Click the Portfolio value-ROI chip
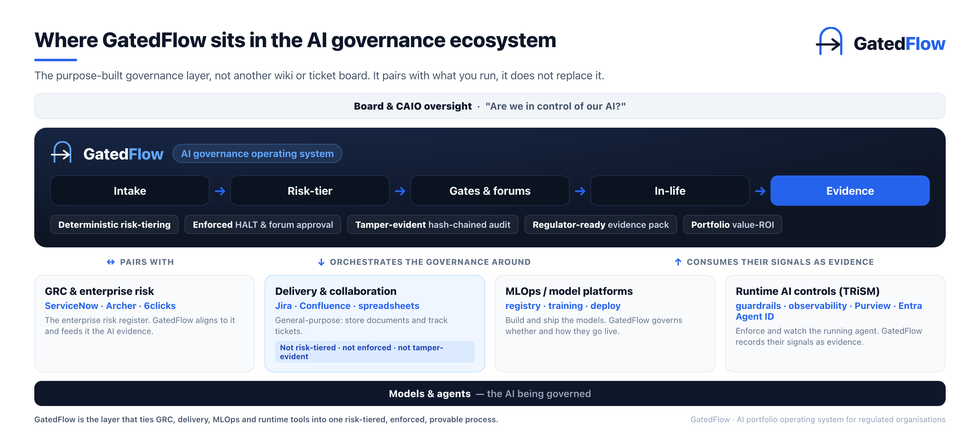980x436 pixels. (732, 224)
